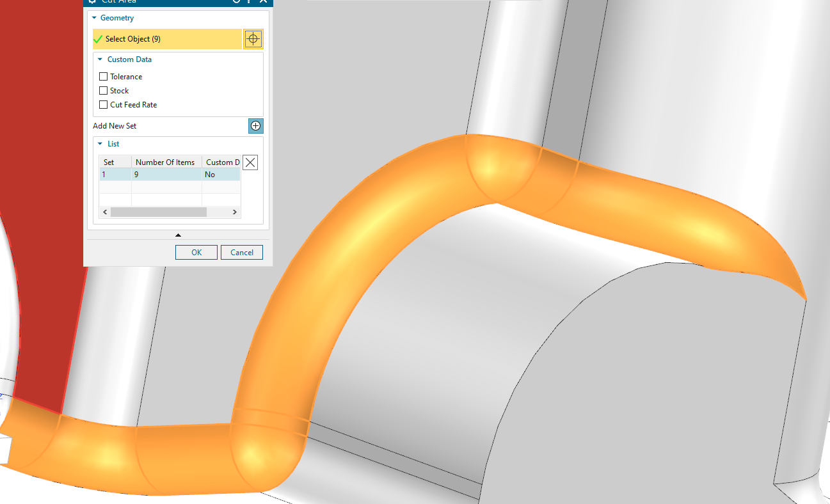Viewport: 830px width, 504px height.
Task: Click the Select Object crosshair icon
Action: click(x=253, y=39)
